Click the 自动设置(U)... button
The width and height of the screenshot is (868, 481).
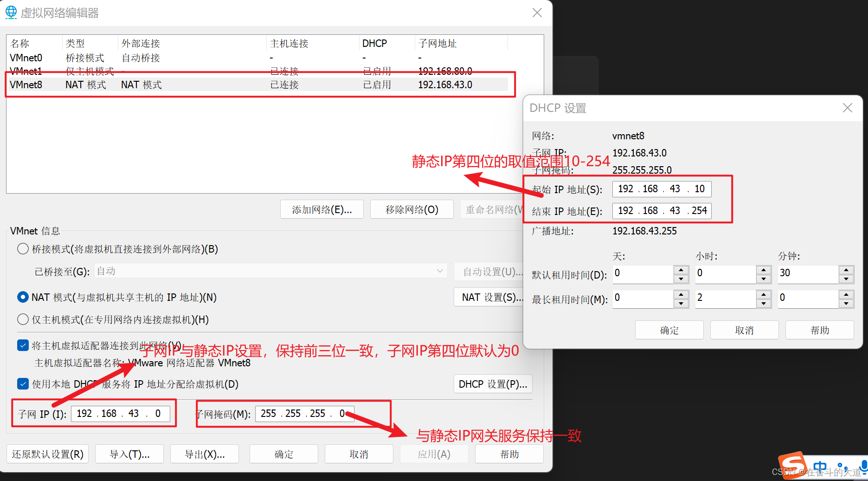[489, 272]
